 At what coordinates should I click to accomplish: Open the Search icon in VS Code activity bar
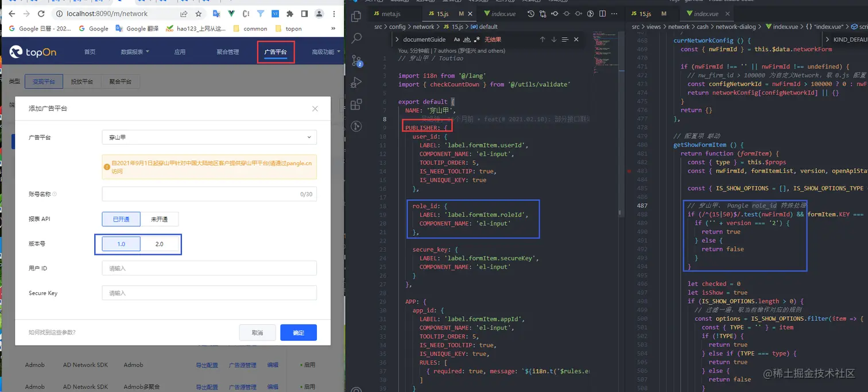point(356,38)
